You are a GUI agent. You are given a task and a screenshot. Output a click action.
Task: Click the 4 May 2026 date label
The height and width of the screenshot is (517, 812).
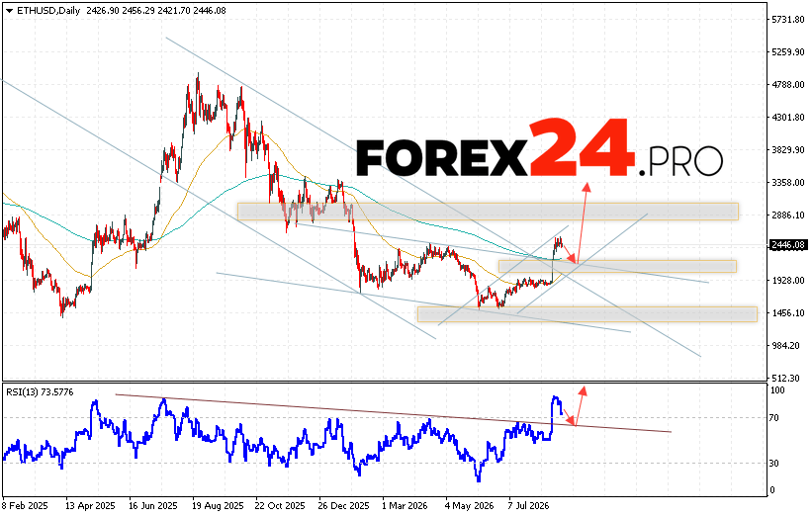click(469, 505)
